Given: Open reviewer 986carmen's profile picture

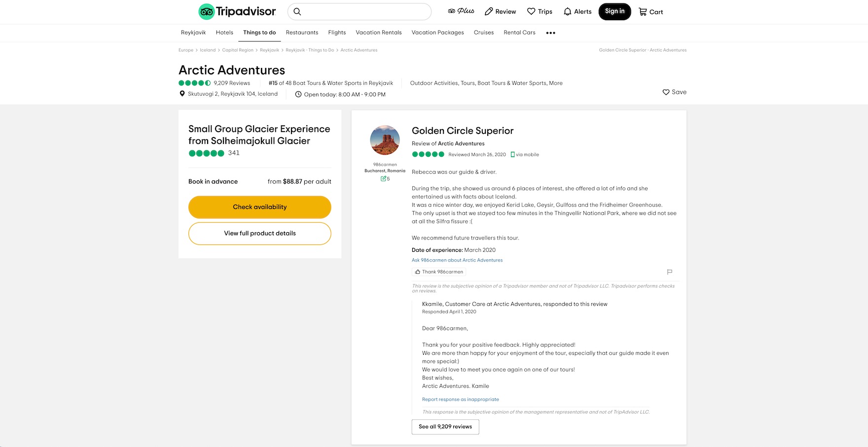Looking at the screenshot, I should pyautogui.click(x=385, y=140).
